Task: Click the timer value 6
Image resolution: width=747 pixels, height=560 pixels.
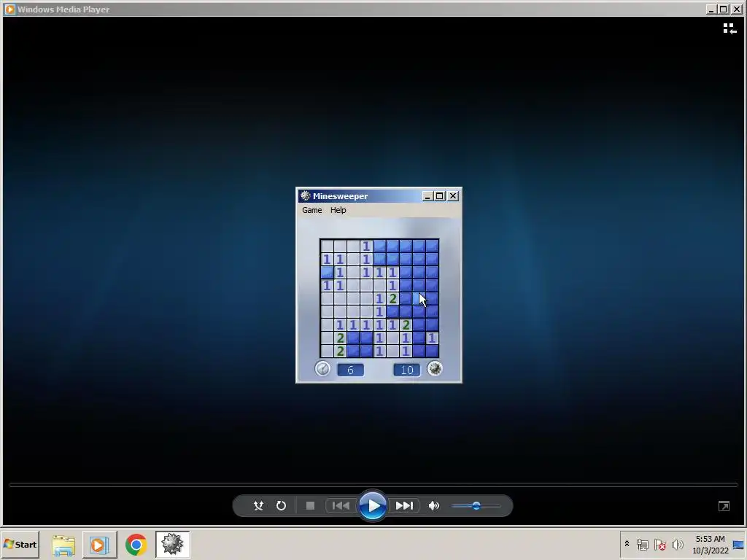Action: coord(351,370)
